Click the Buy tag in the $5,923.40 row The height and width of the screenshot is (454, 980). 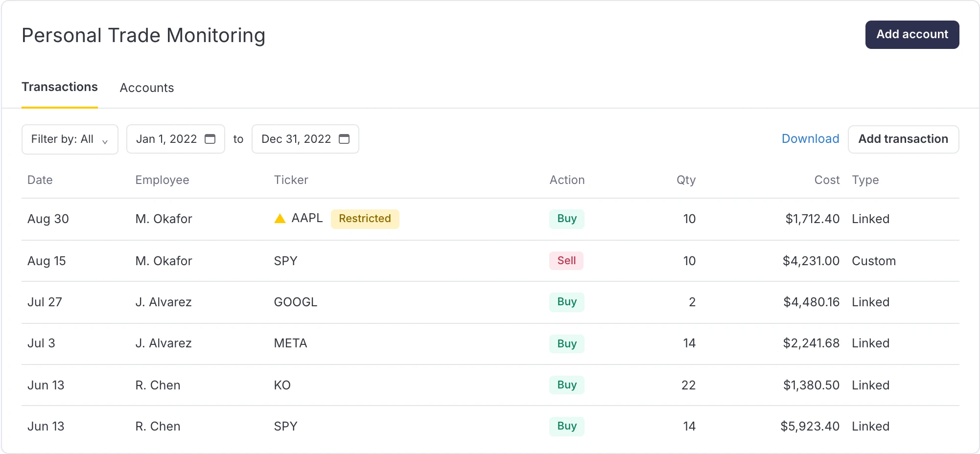(567, 426)
